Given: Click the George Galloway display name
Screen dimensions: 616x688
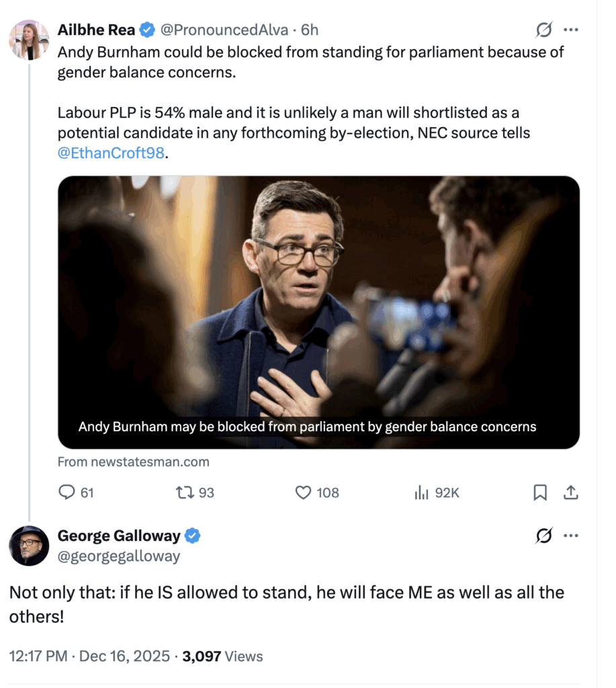Looking at the screenshot, I should [x=119, y=535].
